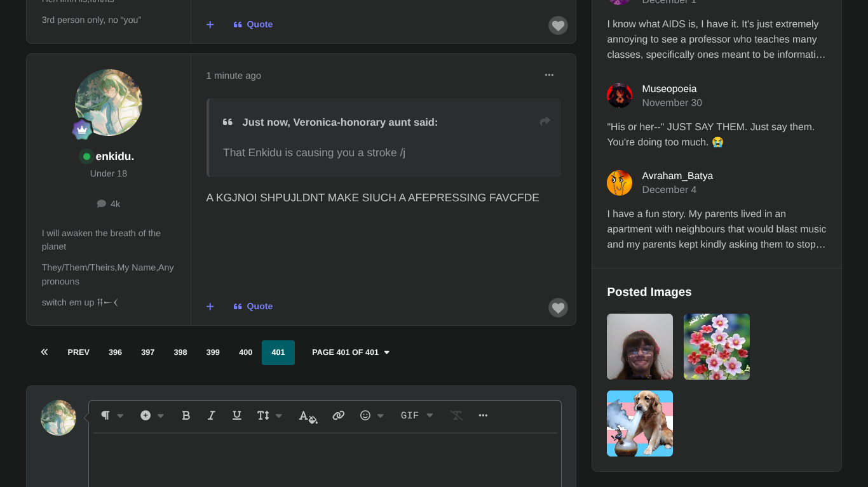React with heart on enkidu's post
This screenshot has width=868, height=487.
click(558, 308)
